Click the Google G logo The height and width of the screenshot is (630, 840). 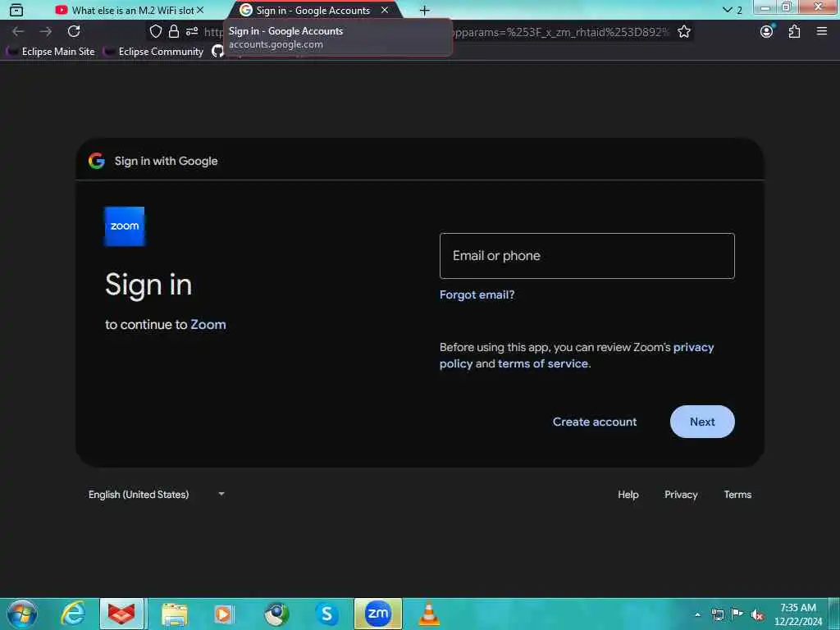pos(97,161)
